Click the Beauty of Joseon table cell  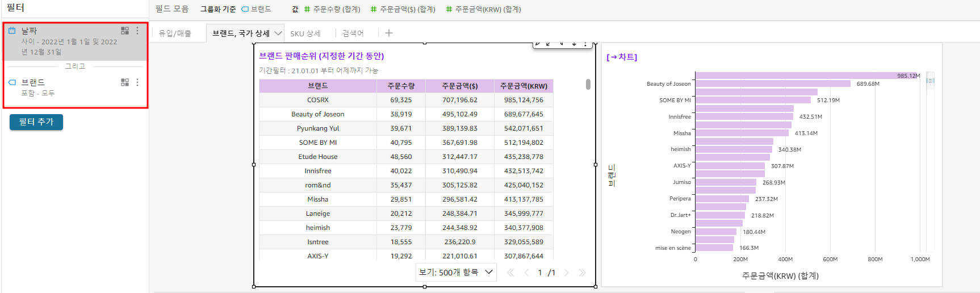[x=318, y=114]
